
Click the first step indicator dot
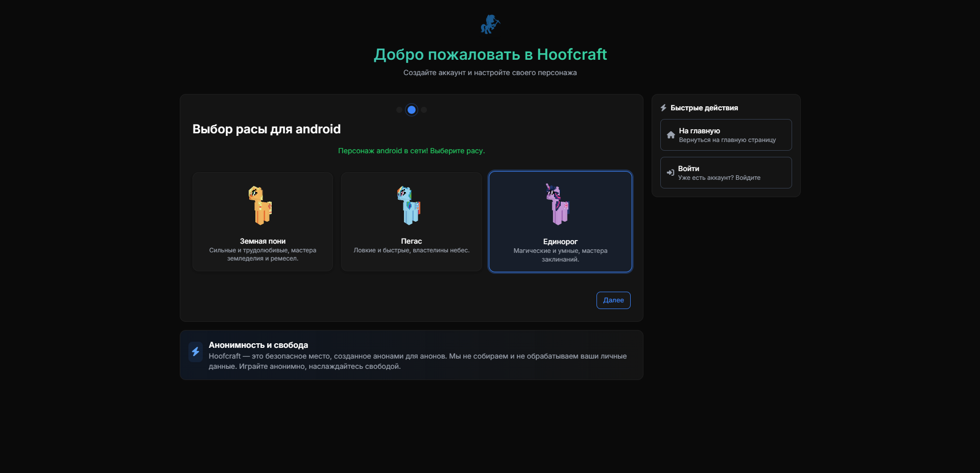point(399,110)
